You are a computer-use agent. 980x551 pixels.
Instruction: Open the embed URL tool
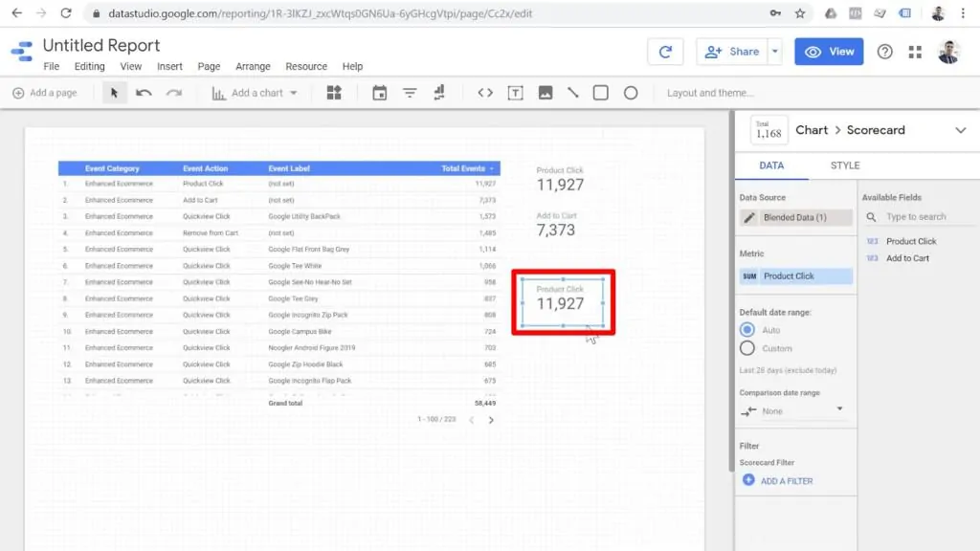tap(486, 93)
